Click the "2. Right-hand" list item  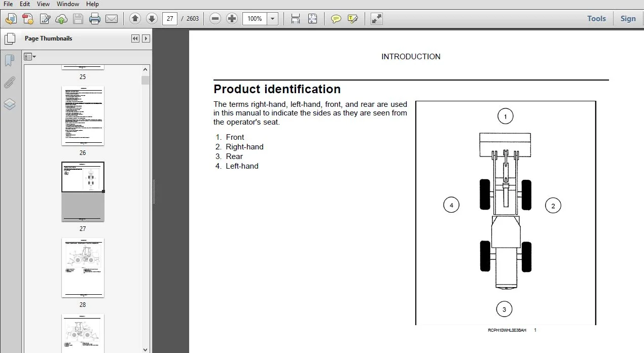point(239,147)
